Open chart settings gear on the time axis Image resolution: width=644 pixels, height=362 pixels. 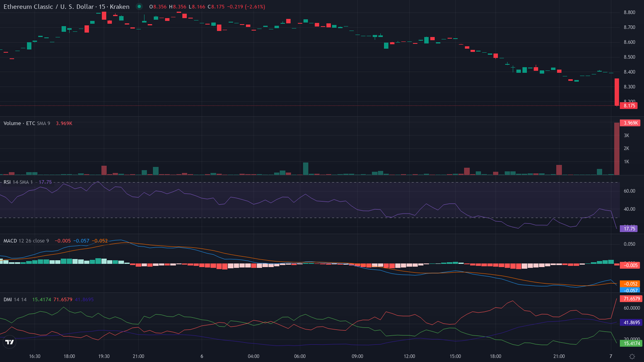coord(632,356)
